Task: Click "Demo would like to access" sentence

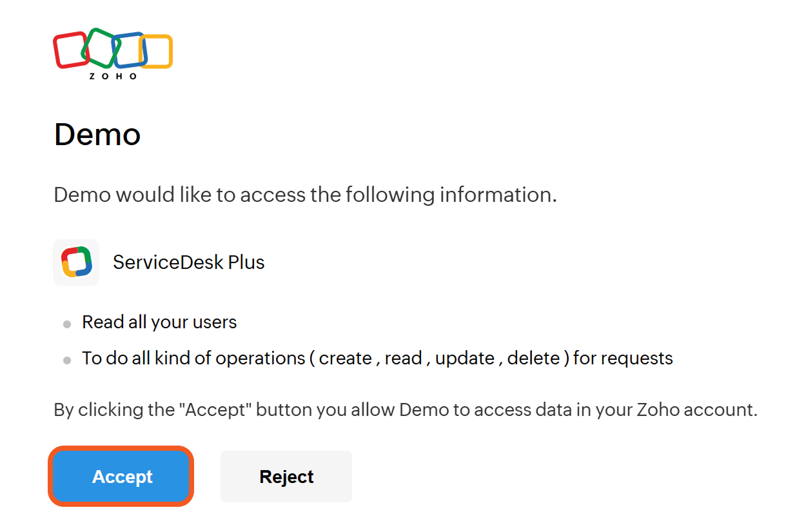Action: tap(305, 195)
